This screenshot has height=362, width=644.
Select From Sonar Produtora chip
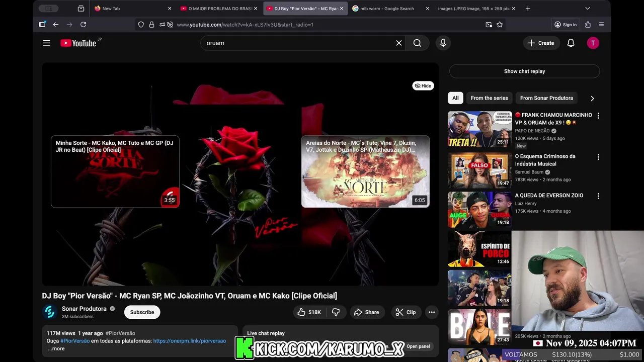[x=546, y=98]
